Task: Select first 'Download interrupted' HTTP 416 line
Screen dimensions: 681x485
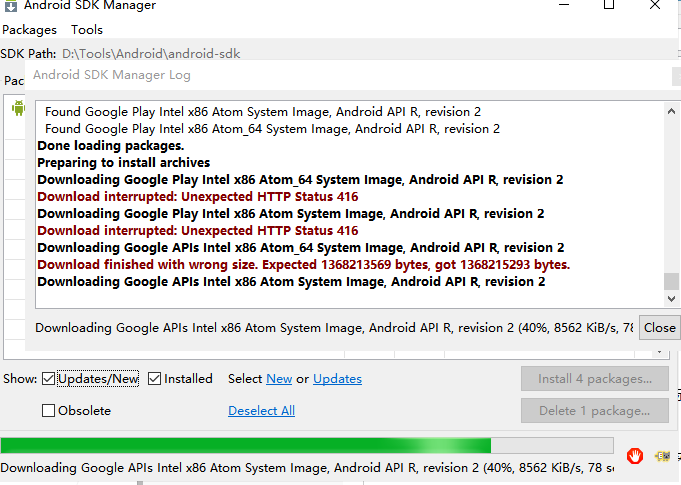Action: point(198,197)
